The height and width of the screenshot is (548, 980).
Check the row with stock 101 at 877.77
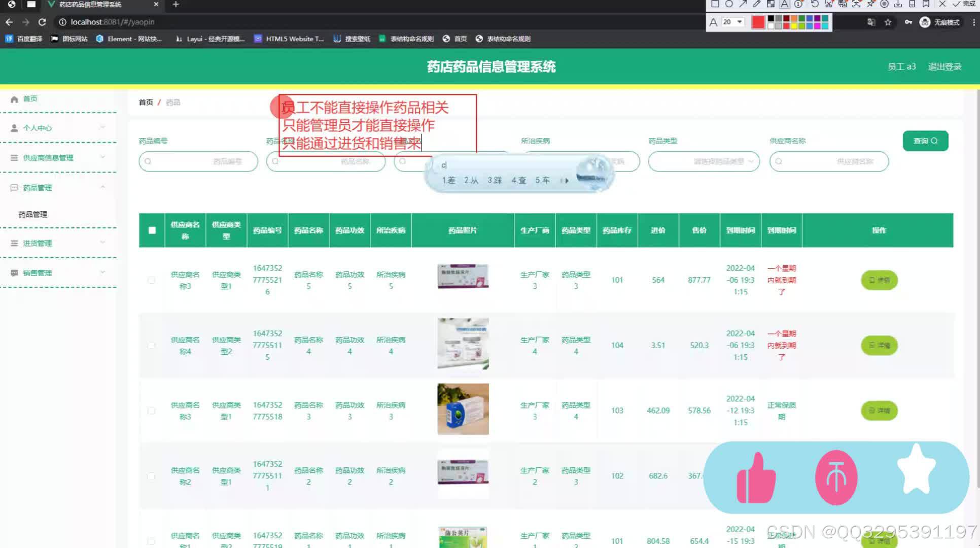click(x=151, y=280)
